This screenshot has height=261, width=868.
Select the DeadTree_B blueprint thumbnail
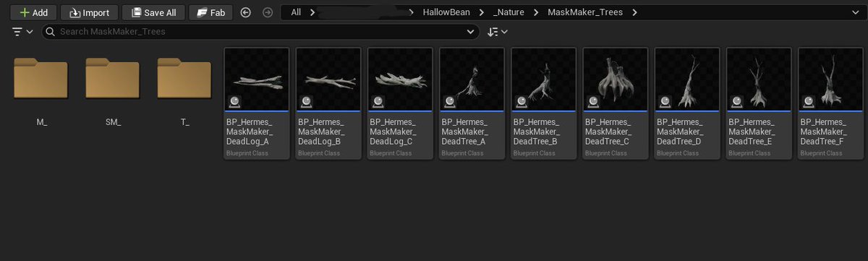point(544,80)
